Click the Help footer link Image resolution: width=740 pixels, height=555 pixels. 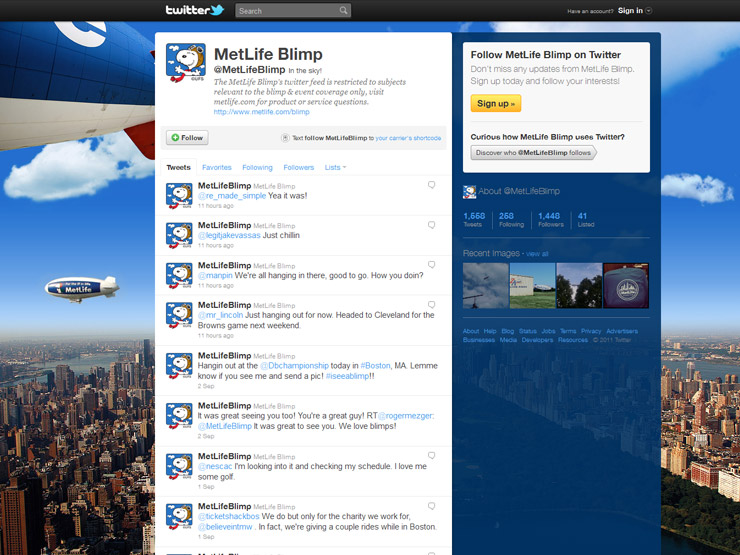click(x=490, y=331)
